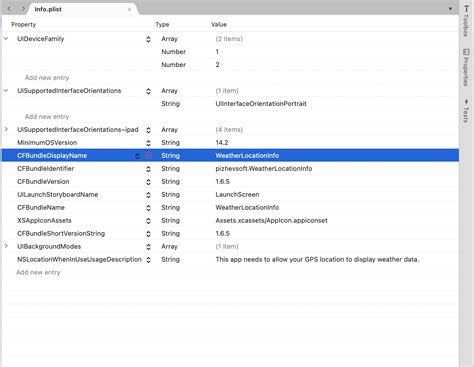Click Add new entry at list bottom
This screenshot has width=474, height=367.
38,272
